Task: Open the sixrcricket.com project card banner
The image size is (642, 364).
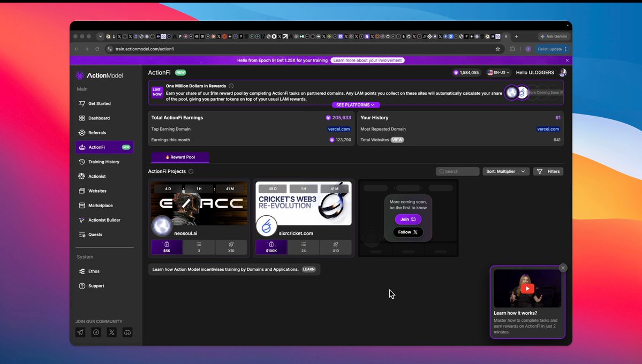Action: 304,203
